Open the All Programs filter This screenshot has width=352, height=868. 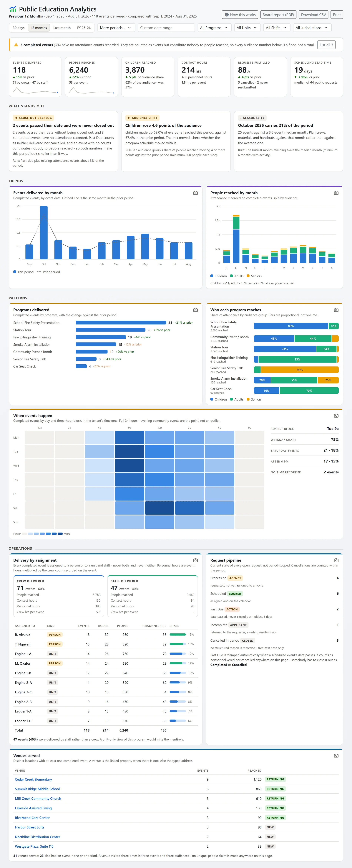coord(214,28)
